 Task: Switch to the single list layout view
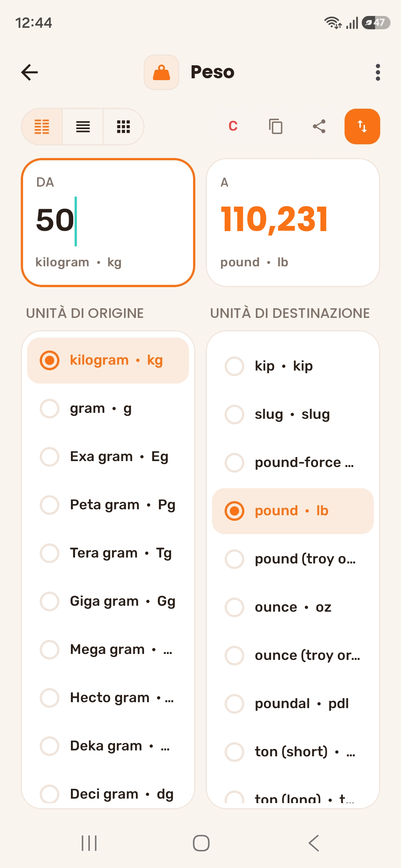coord(83,126)
